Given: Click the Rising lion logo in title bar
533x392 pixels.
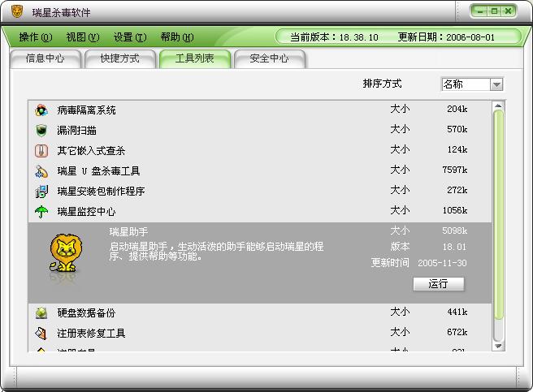Looking at the screenshot, I should pos(16,12).
